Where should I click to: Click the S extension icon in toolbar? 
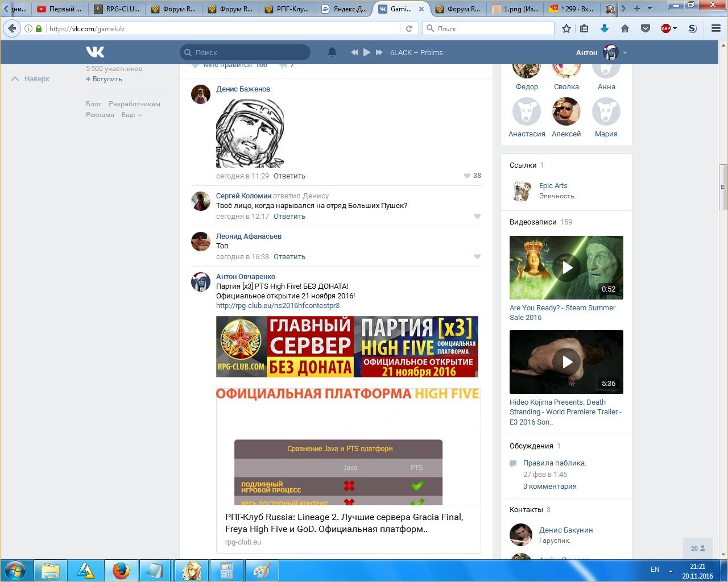point(692,28)
